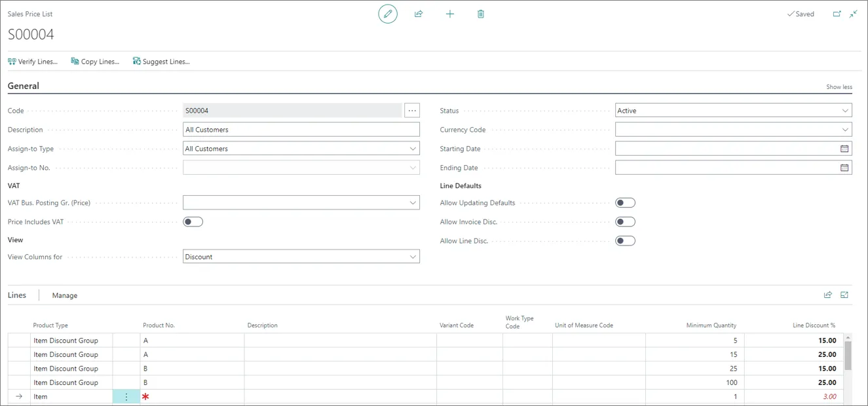Open page in new window icon
Image resolution: width=868 pixels, height=406 pixels.
pos(837,14)
